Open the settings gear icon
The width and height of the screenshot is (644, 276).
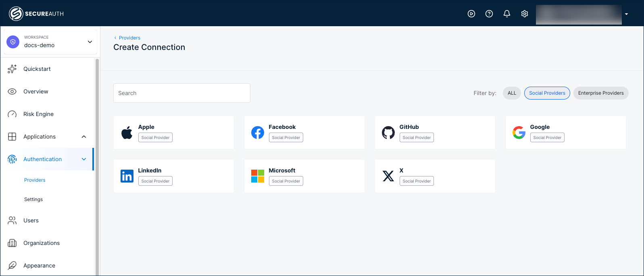(524, 13)
